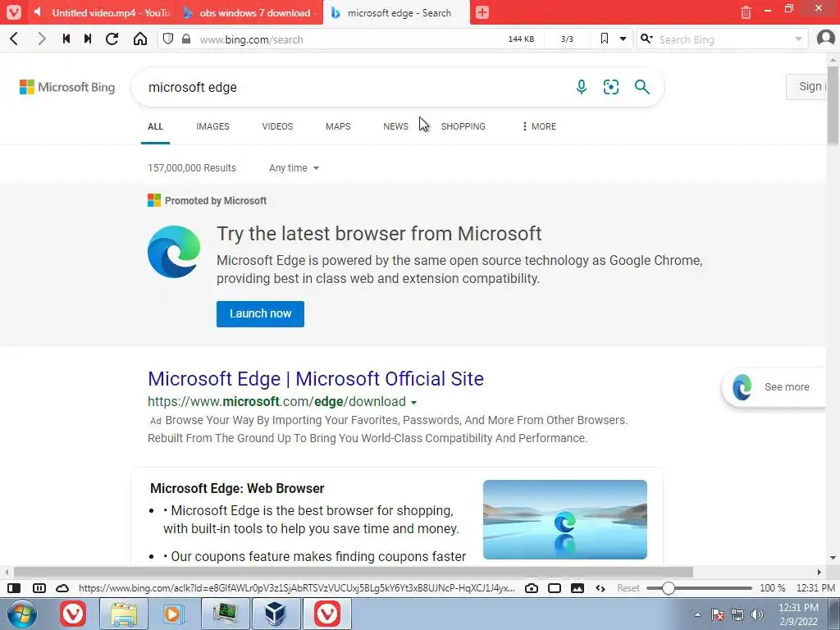Click the Microsoft Edge lake thumbnail image
The width and height of the screenshot is (840, 630).
564,519
